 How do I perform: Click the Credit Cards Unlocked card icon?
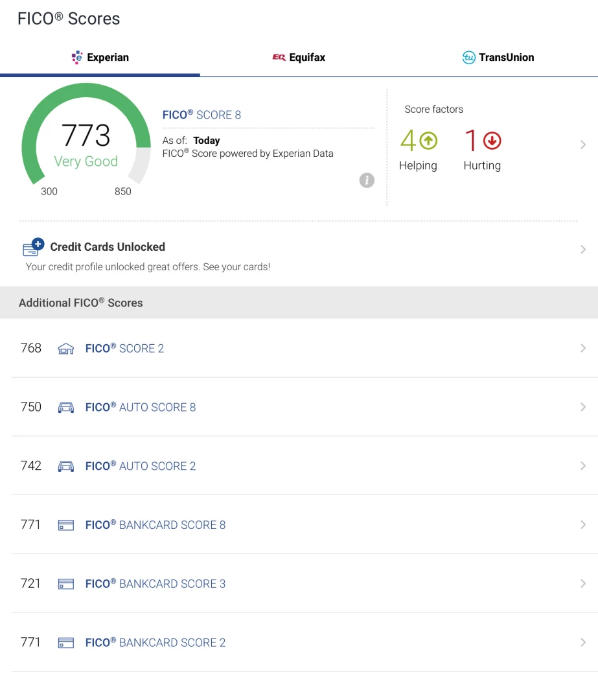tap(32, 247)
